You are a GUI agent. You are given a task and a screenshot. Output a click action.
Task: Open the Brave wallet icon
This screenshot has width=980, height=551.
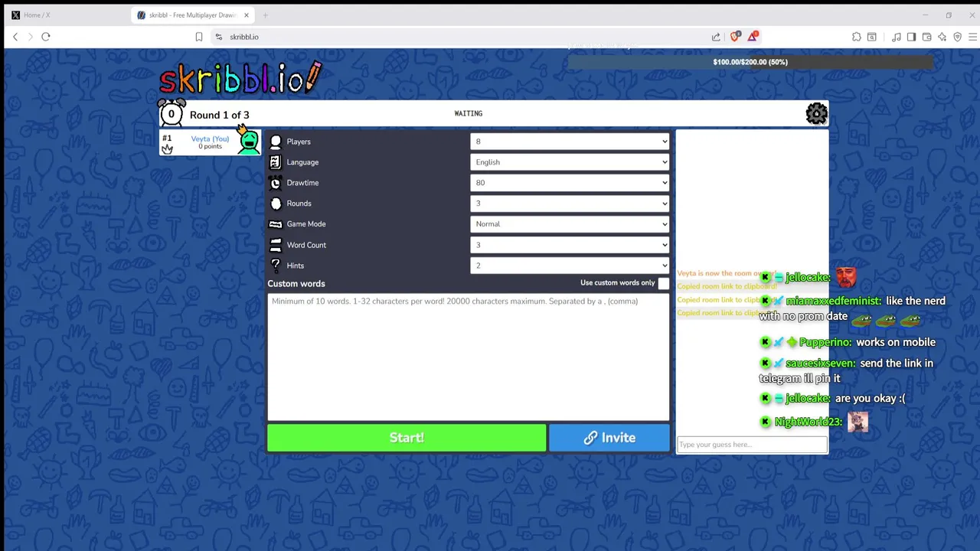tap(927, 37)
